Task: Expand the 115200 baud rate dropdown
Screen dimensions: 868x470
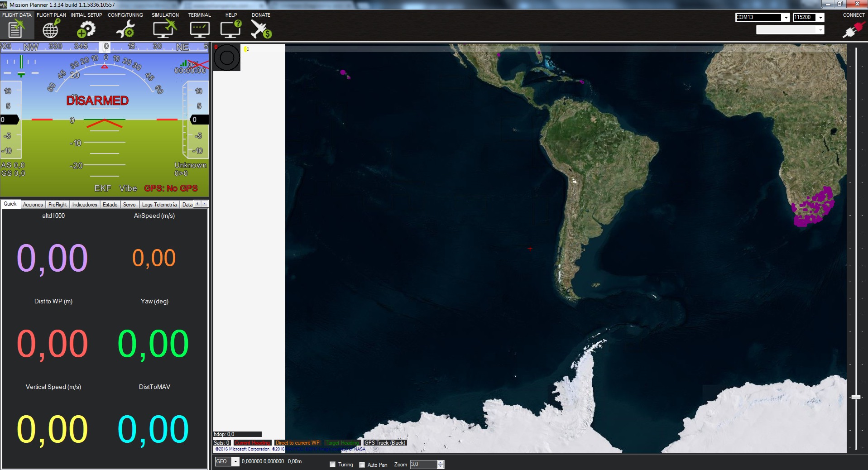Action: (x=820, y=18)
